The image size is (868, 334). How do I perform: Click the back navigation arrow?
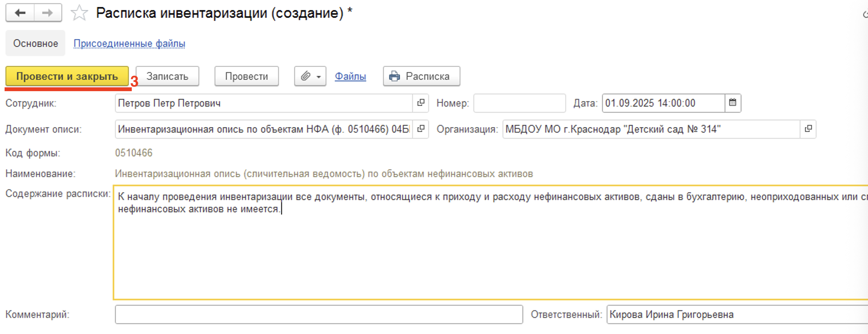[20, 13]
